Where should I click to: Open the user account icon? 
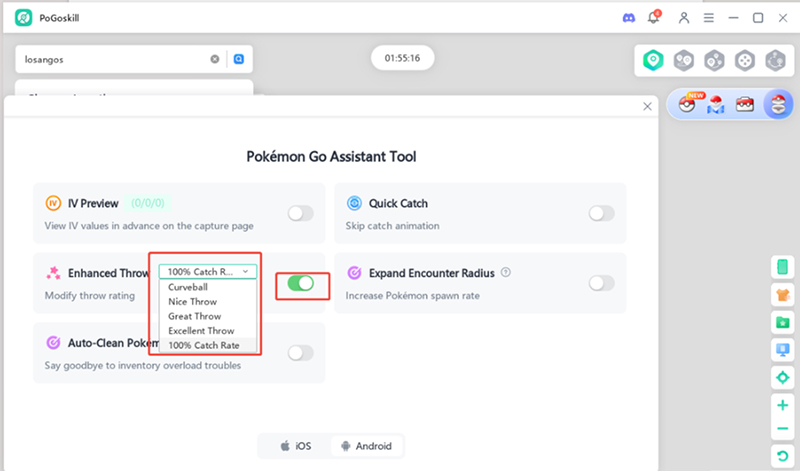(x=684, y=18)
